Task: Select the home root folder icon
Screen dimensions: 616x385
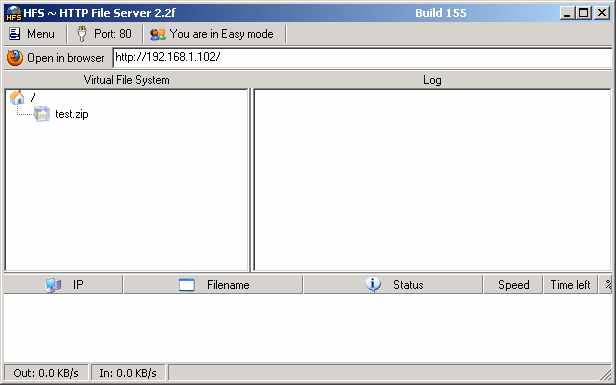Action: pos(17,97)
